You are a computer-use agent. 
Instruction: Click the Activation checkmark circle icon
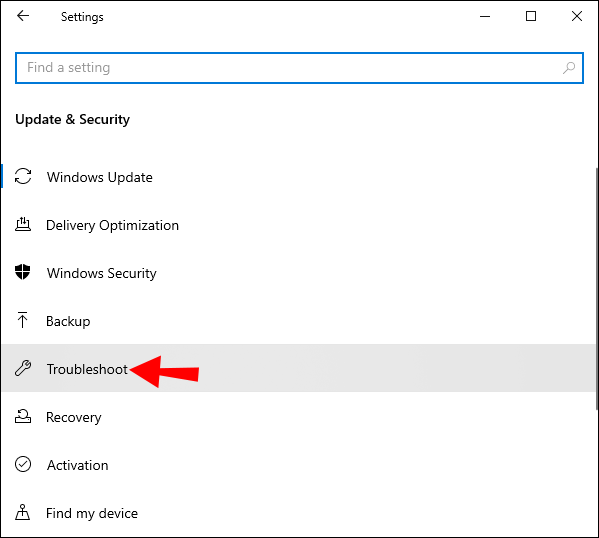(23, 465)
